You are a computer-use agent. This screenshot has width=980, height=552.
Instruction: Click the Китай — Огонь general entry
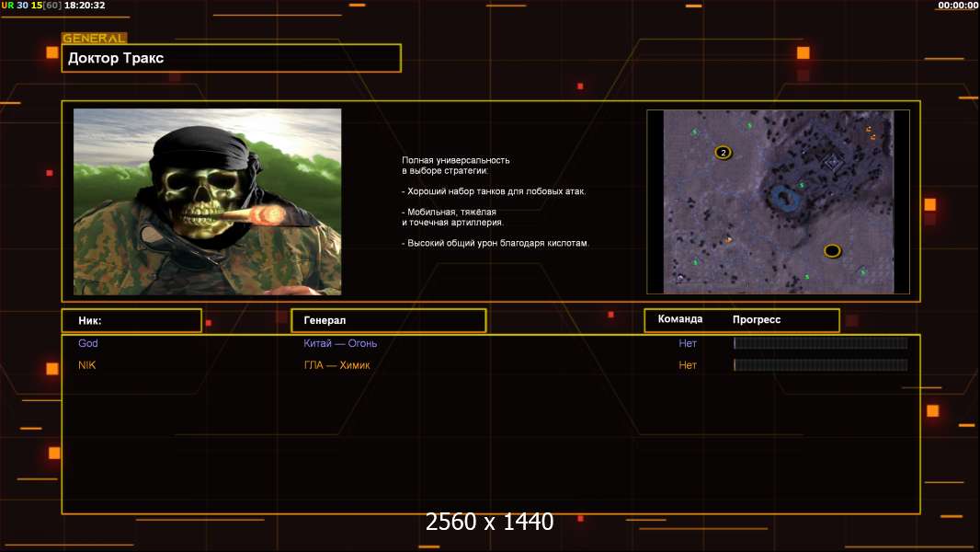[x=340, y=343]
